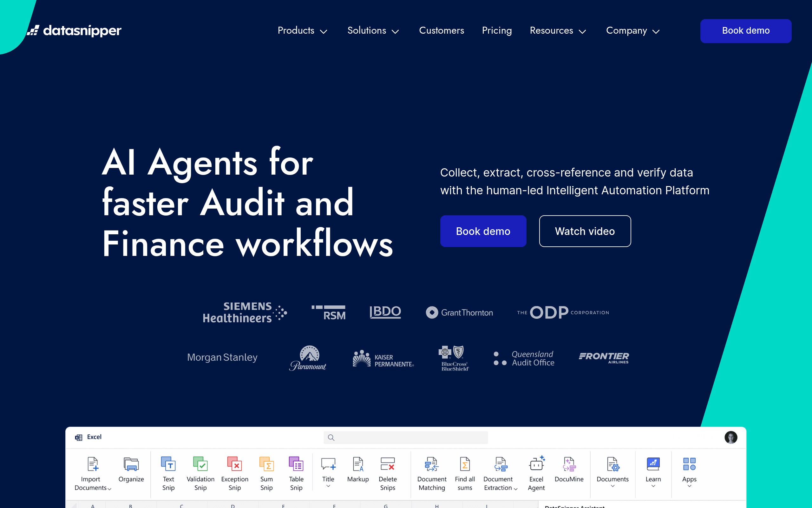Click the BDO logo link
Viewport: 812px width, 508px height.
(x=385, y=312)
